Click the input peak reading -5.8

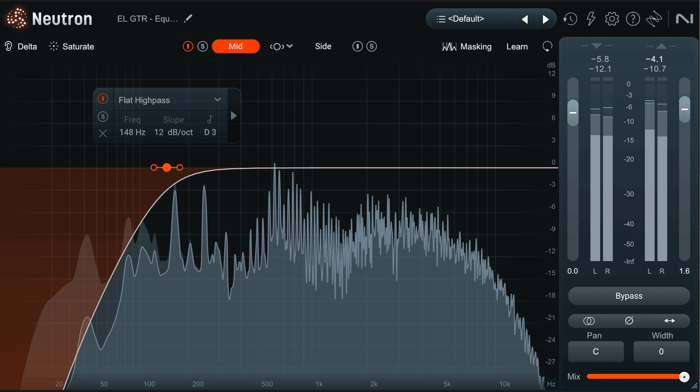600,59
